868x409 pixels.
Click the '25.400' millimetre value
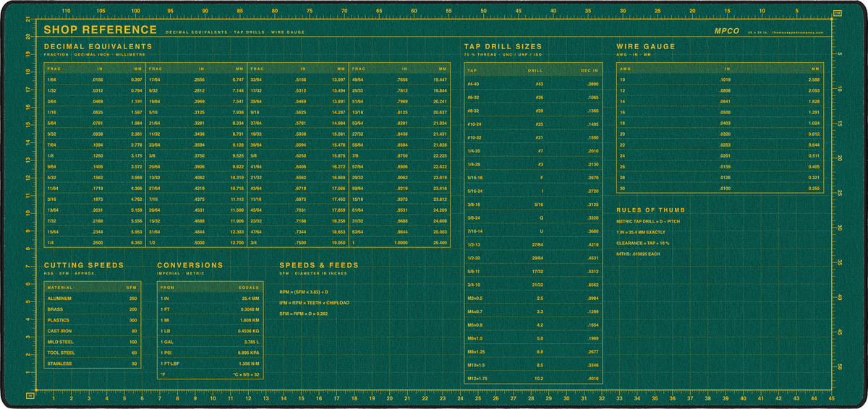440,243
